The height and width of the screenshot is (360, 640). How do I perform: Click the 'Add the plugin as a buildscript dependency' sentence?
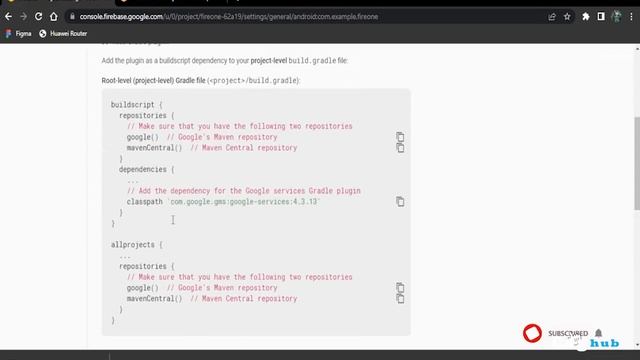click(x=224, y=60)
